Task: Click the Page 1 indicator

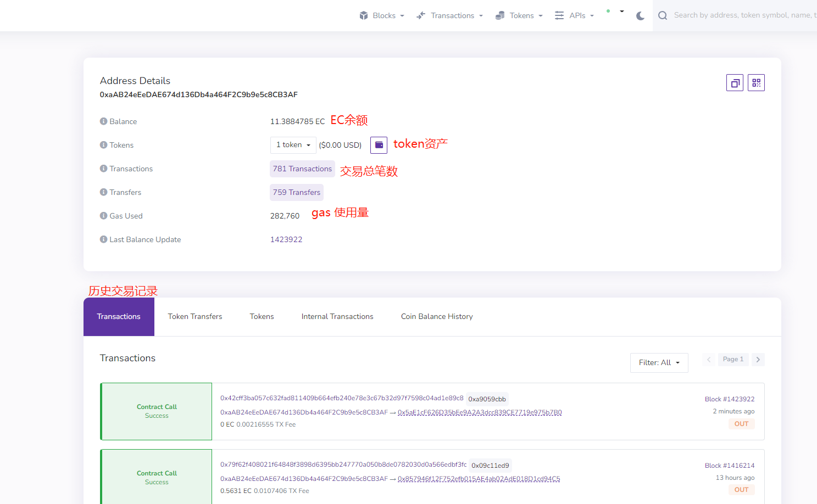Action: (733, 360)
